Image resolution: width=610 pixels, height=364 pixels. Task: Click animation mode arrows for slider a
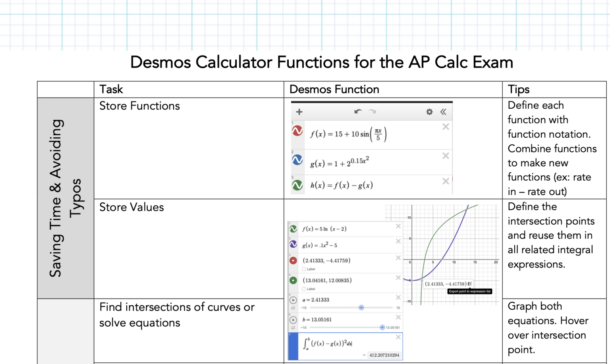(x=293, y=308)
